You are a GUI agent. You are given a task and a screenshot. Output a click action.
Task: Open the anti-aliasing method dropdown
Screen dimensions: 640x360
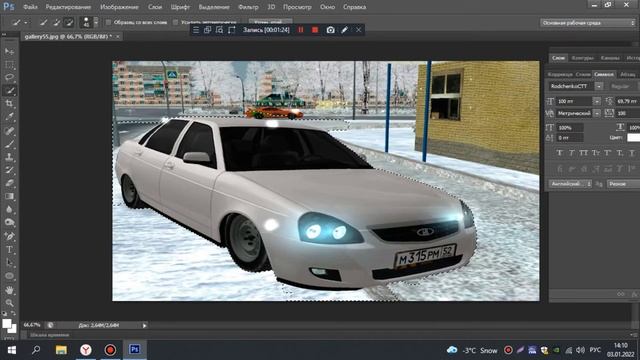(x=623, y=184)
